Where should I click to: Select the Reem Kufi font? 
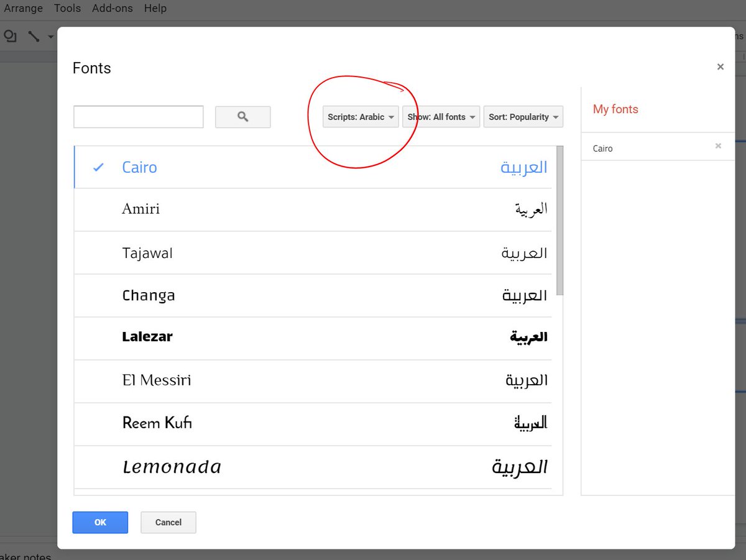(x=313, y=425)
